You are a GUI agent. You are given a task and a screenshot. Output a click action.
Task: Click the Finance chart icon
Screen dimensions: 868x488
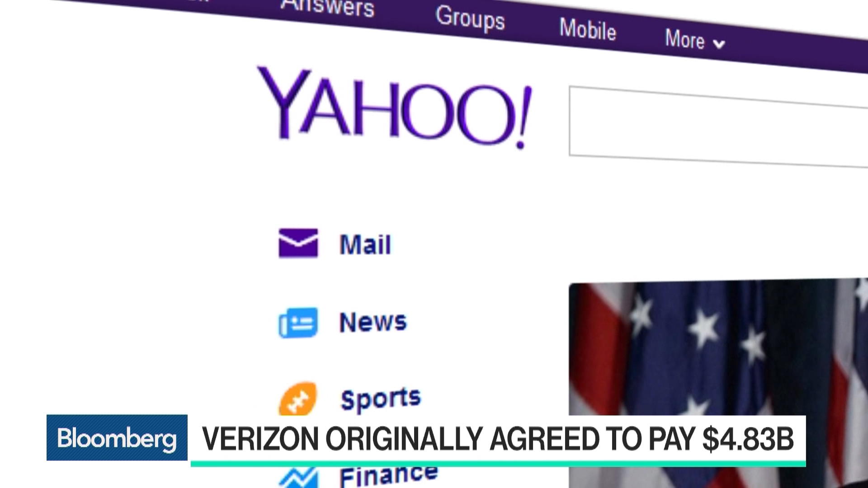click(x=298, y=478)
